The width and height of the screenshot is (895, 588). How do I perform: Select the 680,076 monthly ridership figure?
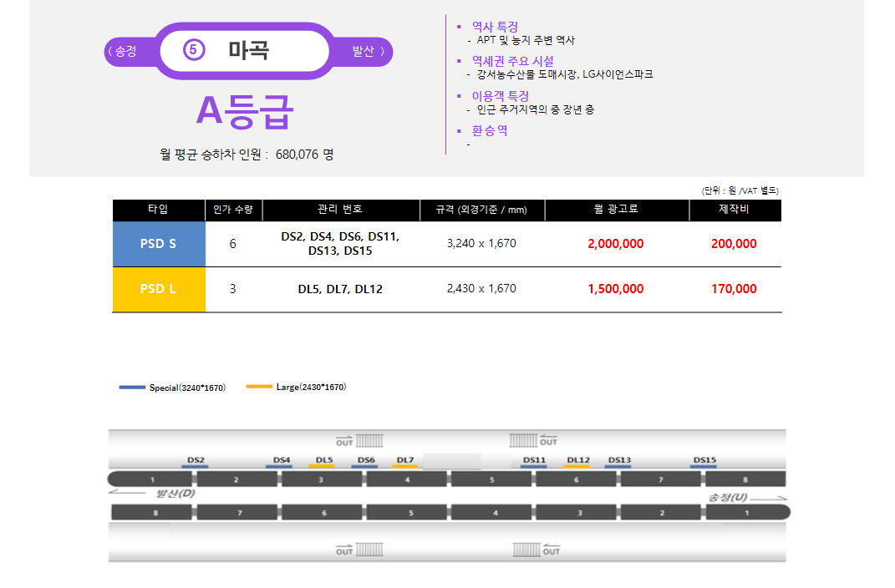(x=297, y=155)
